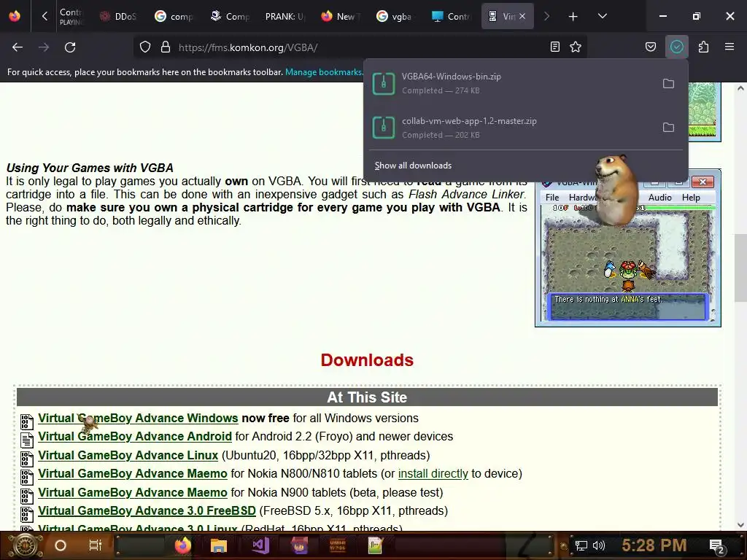Reload the page with the refresh icon
The height and width of the screenshot is (560, 747).
click(70, 47)
